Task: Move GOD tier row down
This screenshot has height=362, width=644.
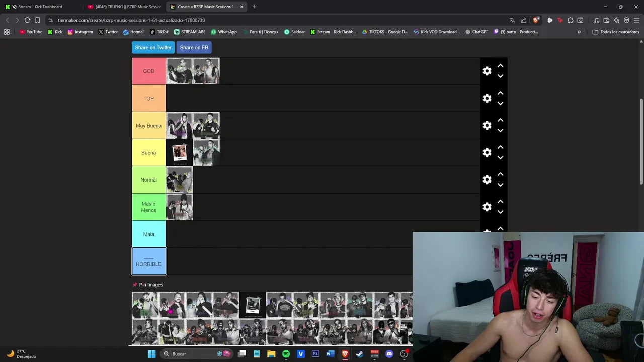Action: pos(500,76)
